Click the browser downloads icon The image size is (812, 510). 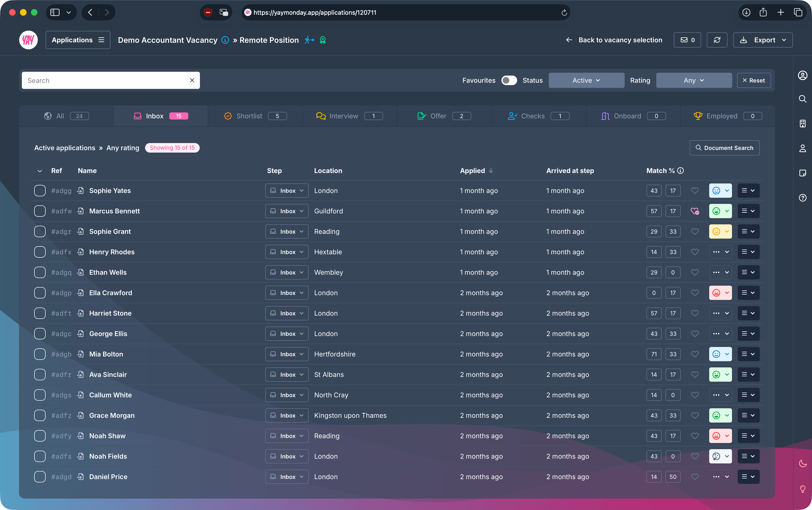point(746,13)
